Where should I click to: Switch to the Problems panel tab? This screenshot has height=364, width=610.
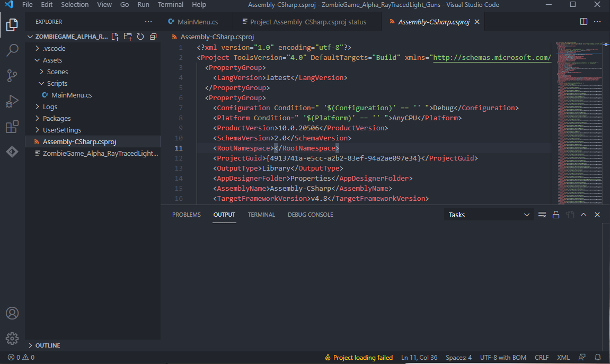[x=187, y=215]
